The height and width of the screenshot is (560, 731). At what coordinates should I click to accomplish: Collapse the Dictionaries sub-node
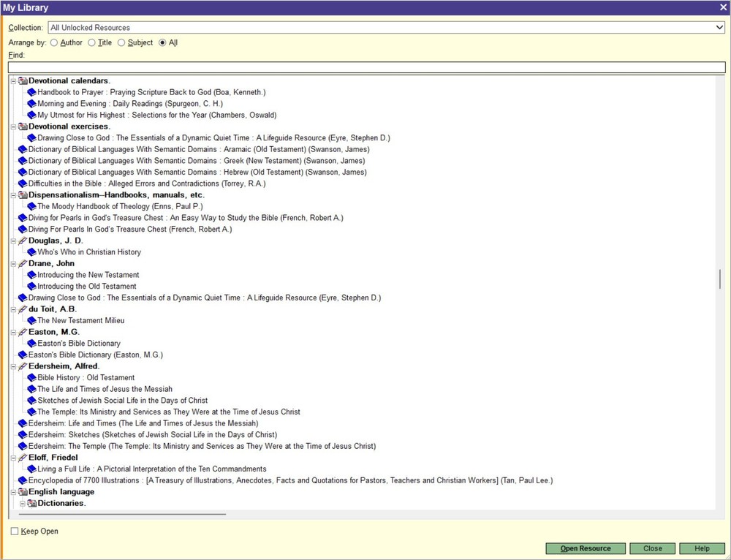23,504
